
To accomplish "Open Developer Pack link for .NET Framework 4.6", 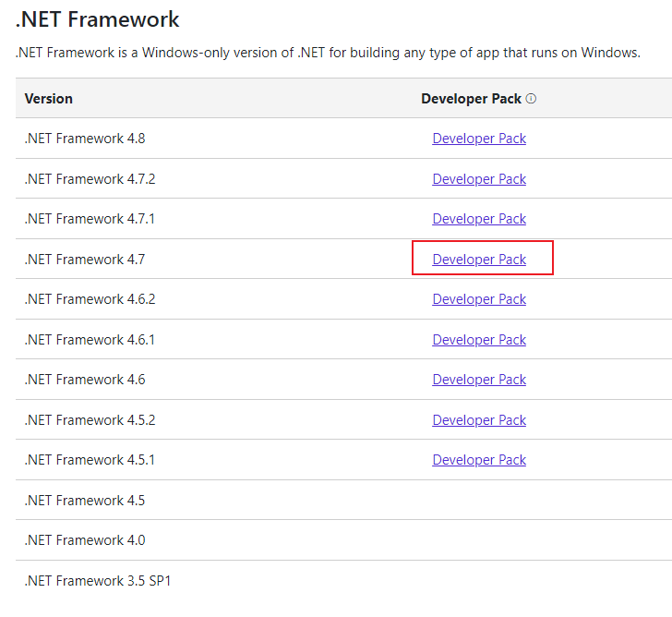I will pos(479,380).
